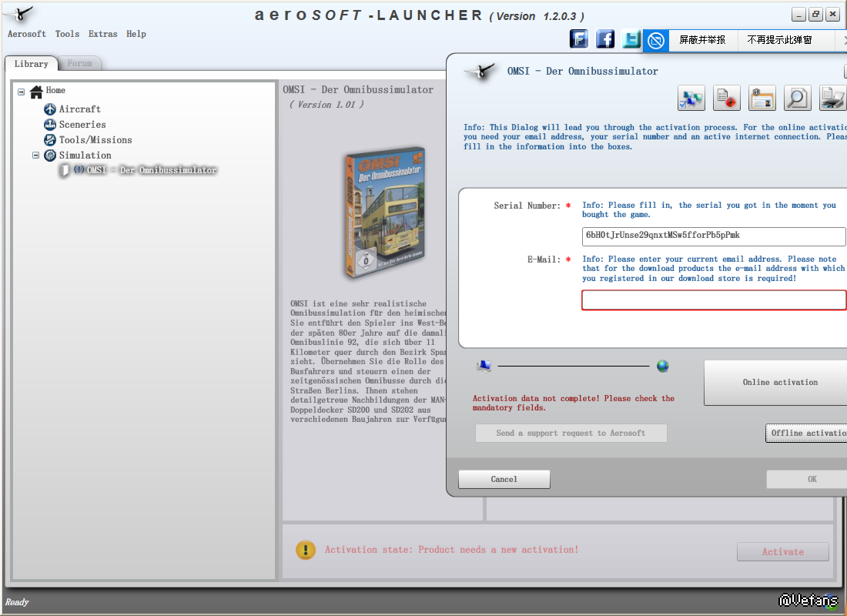This screenshot has height=616, width=847.
Task: Click the Activate button
Action: [783, 551]
